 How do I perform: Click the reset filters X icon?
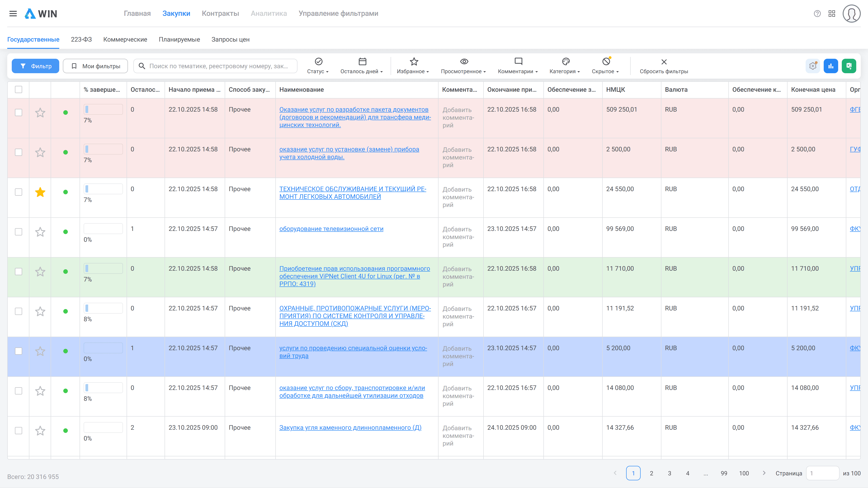(664, 62)
